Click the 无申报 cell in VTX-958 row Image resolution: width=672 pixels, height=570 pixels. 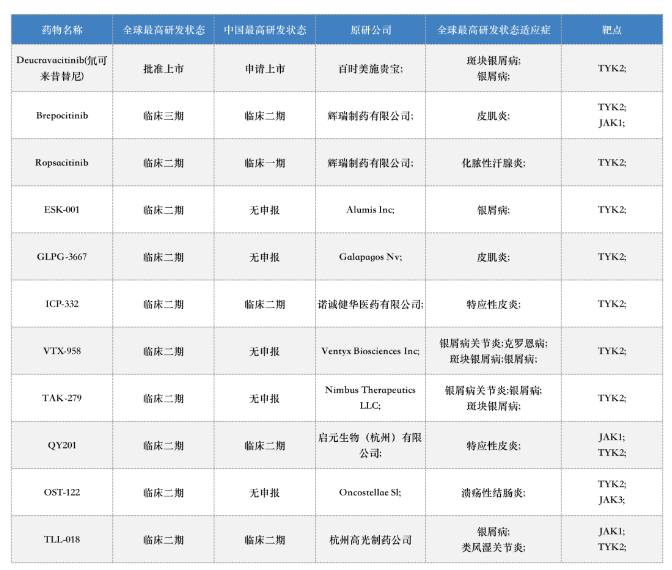tap(265, 351)
